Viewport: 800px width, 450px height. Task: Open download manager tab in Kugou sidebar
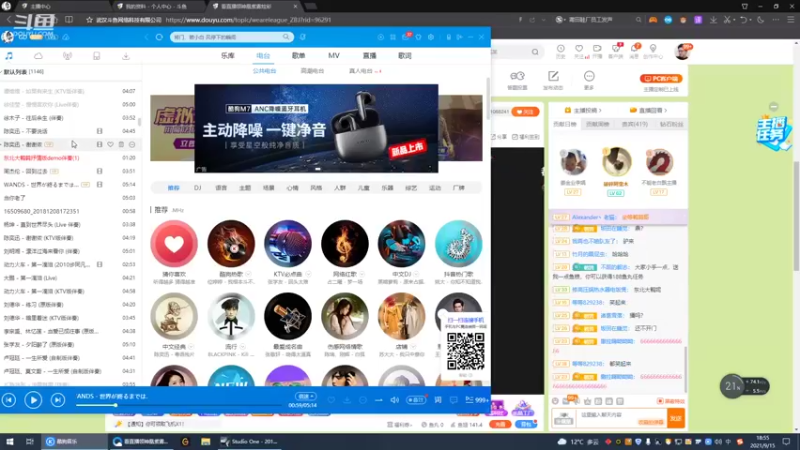(x=126, y=56)
